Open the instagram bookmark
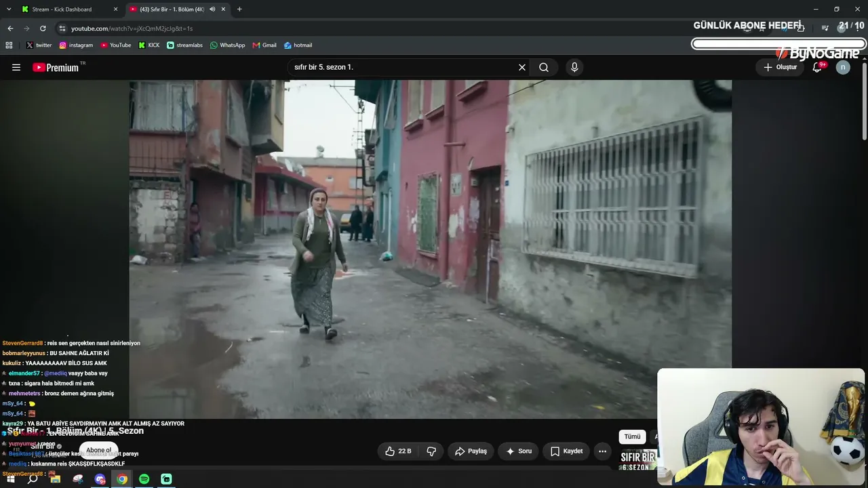 pyautogui.click(x=76, y=45)
